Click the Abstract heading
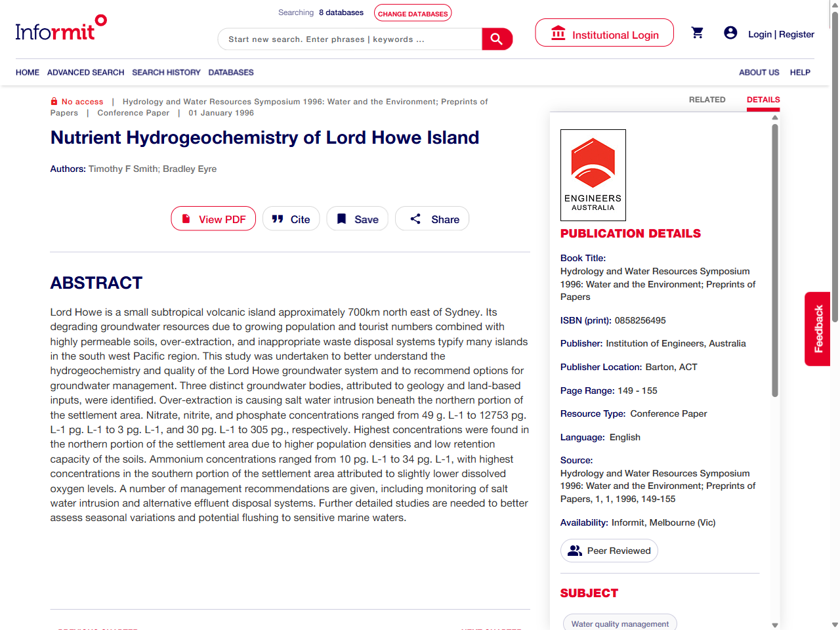Image resolution: width=840 pixels, height=630 pixels. tap(96, 283)
